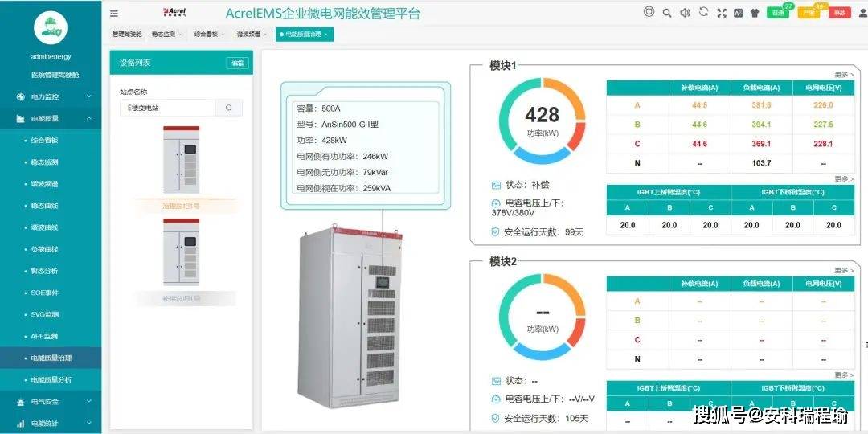Open 负荷曲线 in the sidebar menu

(44, 250)
